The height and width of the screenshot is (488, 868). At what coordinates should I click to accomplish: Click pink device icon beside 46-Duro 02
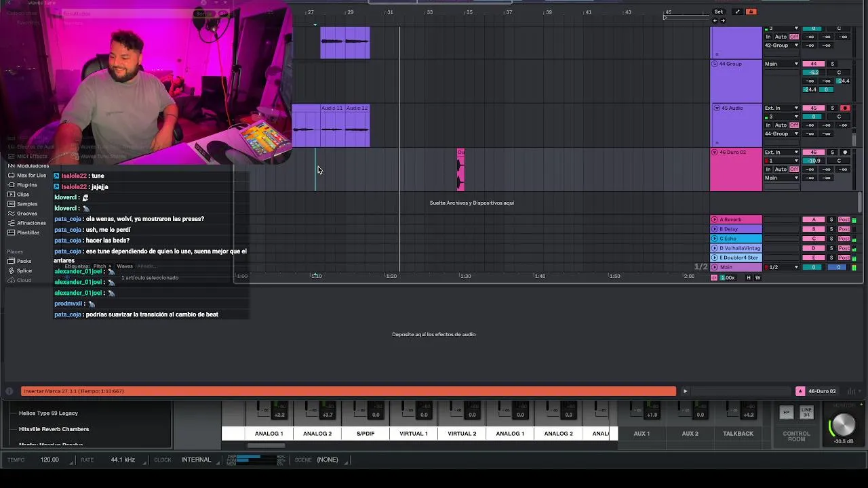pos(800,391)
